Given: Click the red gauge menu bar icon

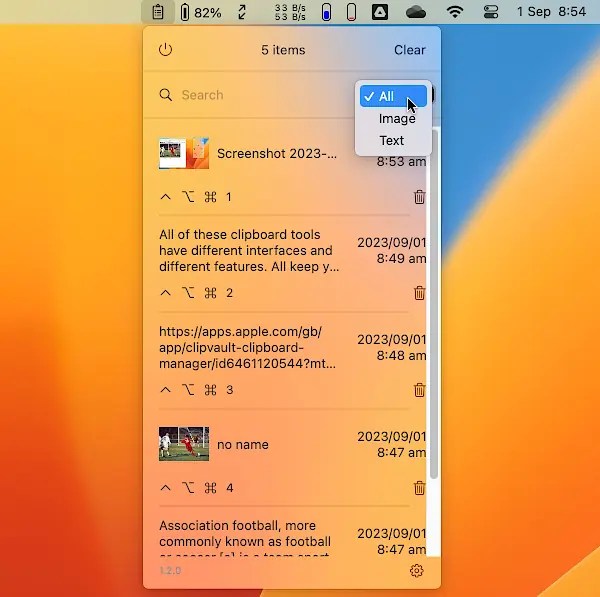Looking at the screenshot, I should [x=351, y=12].
